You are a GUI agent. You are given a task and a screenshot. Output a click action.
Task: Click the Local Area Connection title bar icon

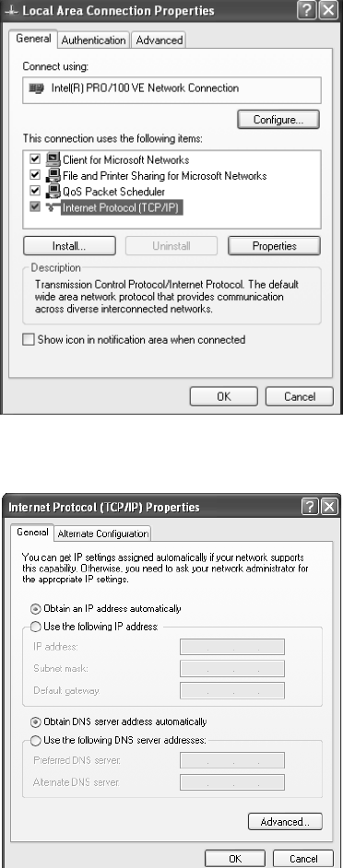pyautogui.click(x=10, y=10)
